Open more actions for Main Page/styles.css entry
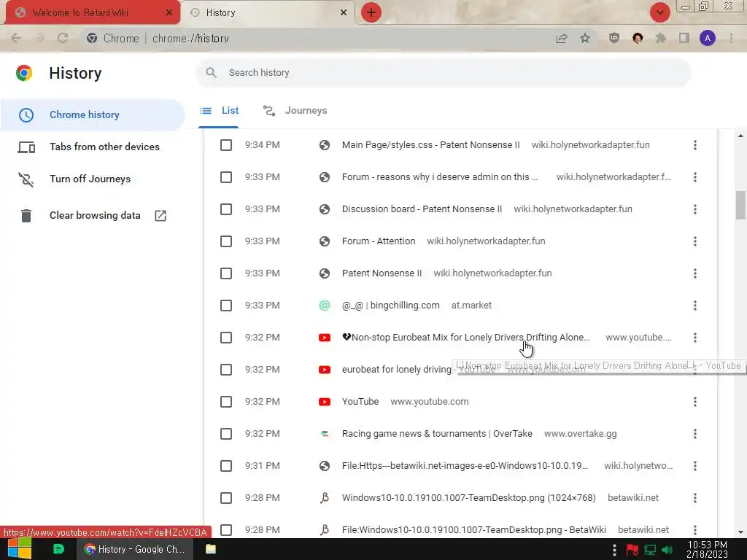Viewport: 747px width, 560px height. (x=695, y=145)
